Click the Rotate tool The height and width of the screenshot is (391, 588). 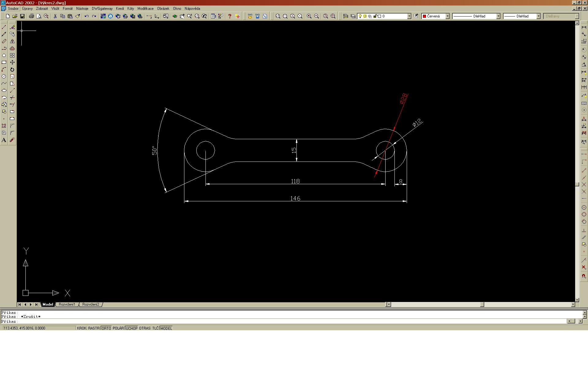pyautogui.click(x=12, y=69)
